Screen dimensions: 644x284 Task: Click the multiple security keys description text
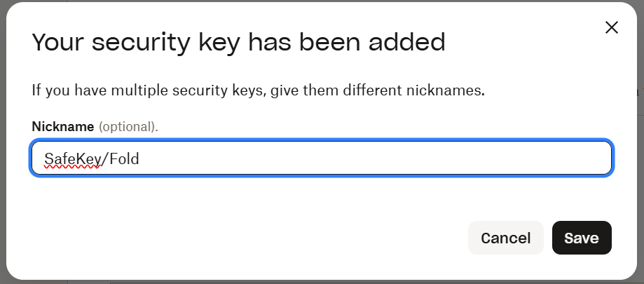pyautogui.click(x=259, y=90)
